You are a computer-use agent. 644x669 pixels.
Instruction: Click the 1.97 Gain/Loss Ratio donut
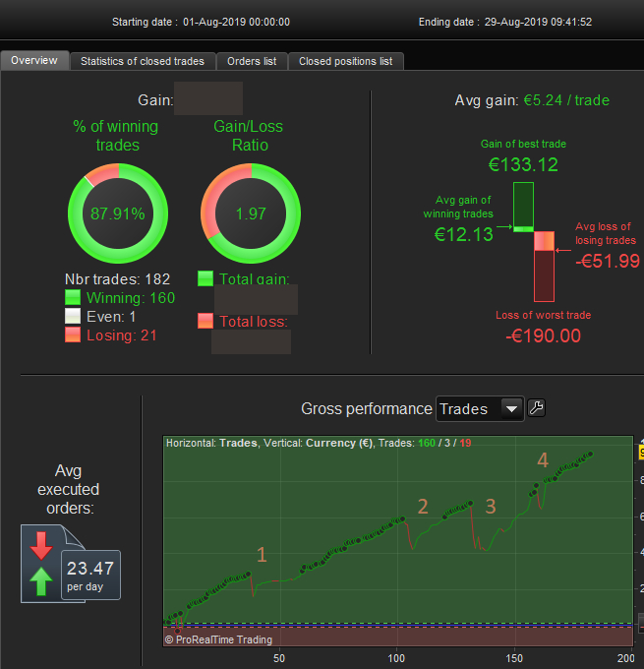(x=251, y=213)
